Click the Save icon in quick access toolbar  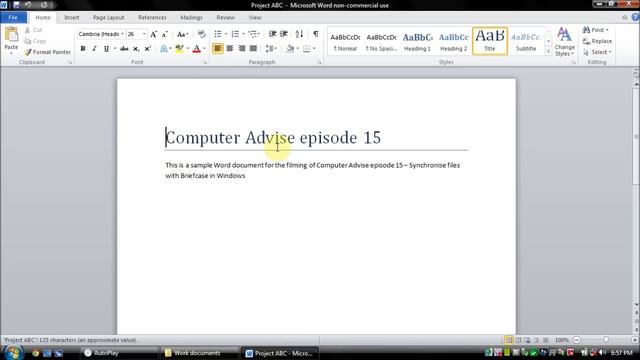pyautogui.click(x=16, y=5)
